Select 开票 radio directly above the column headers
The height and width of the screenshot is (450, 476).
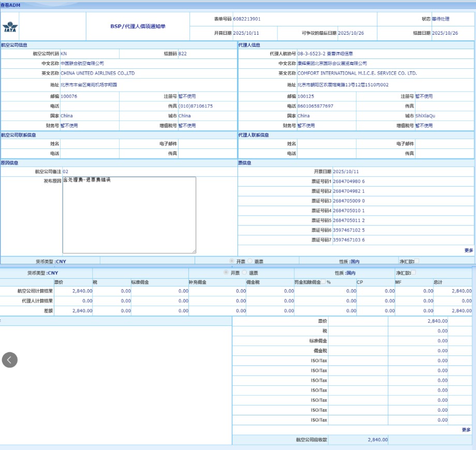click(226, 273)
